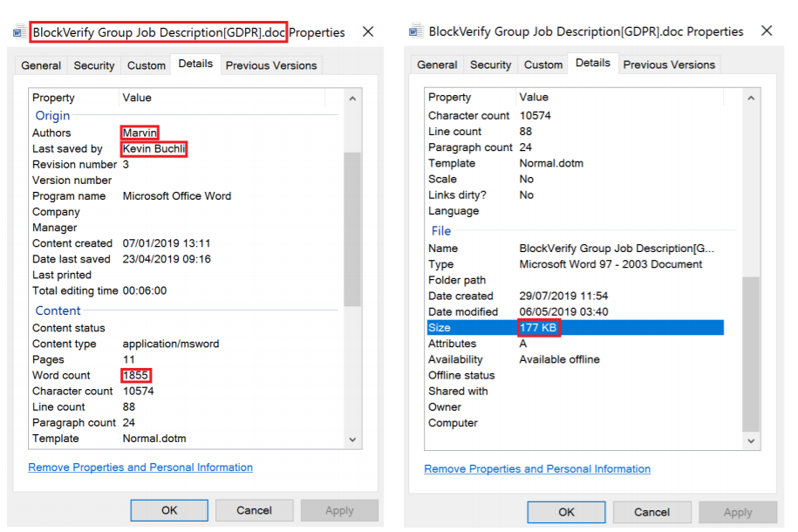
Task: Select Last saved by value 'Kevin Buchli'
Action: point(153,148)
